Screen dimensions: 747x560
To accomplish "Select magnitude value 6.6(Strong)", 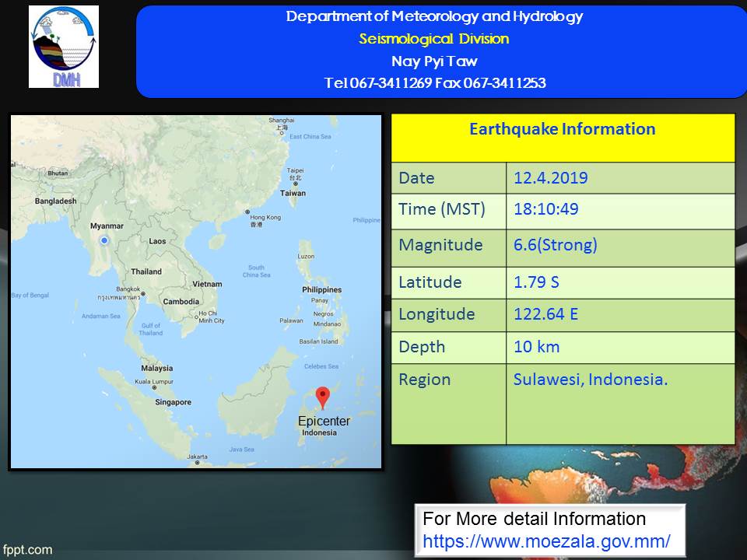I will (555, 245).
